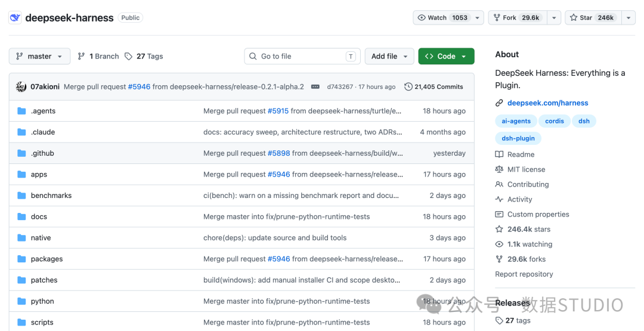
Task: Open the .claude folder icon
Action: click(x=22, y=132)
